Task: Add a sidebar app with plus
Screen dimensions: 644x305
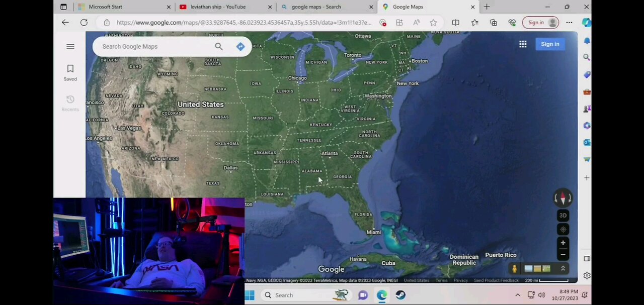Action: [587, 178]
